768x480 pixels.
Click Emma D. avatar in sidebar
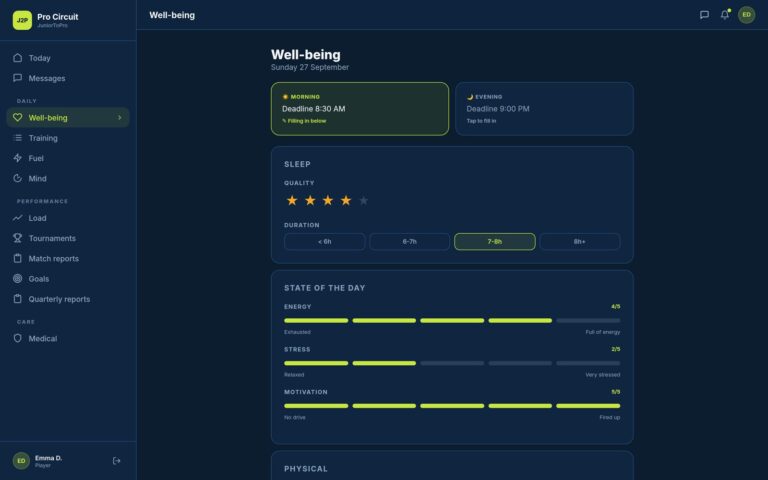(21, 461)
